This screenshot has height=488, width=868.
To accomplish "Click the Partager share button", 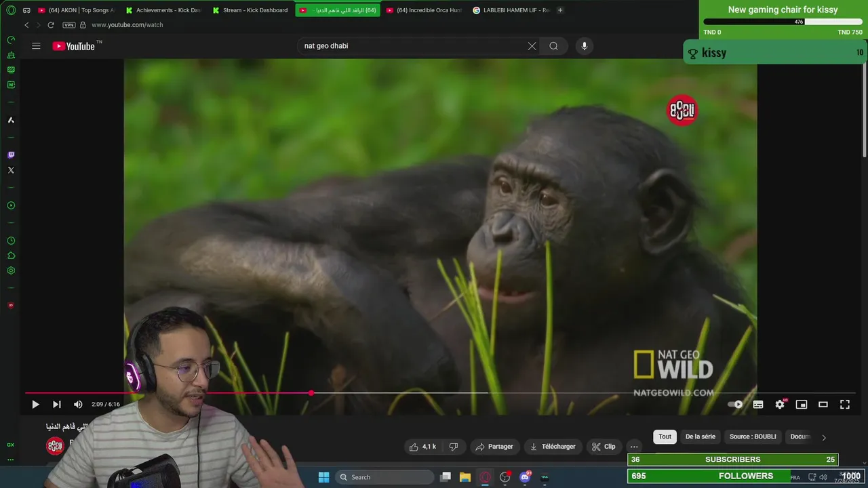I will tap(494, 447).
